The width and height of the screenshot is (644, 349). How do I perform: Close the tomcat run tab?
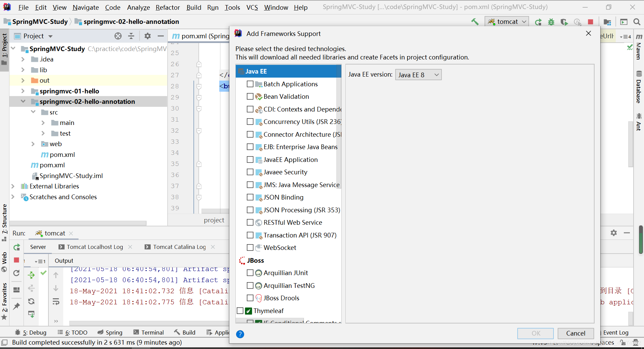click(71, 233)
